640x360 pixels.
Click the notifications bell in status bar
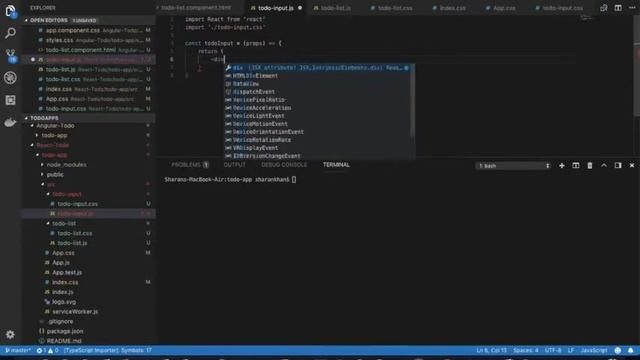click(x=631, y=350)
